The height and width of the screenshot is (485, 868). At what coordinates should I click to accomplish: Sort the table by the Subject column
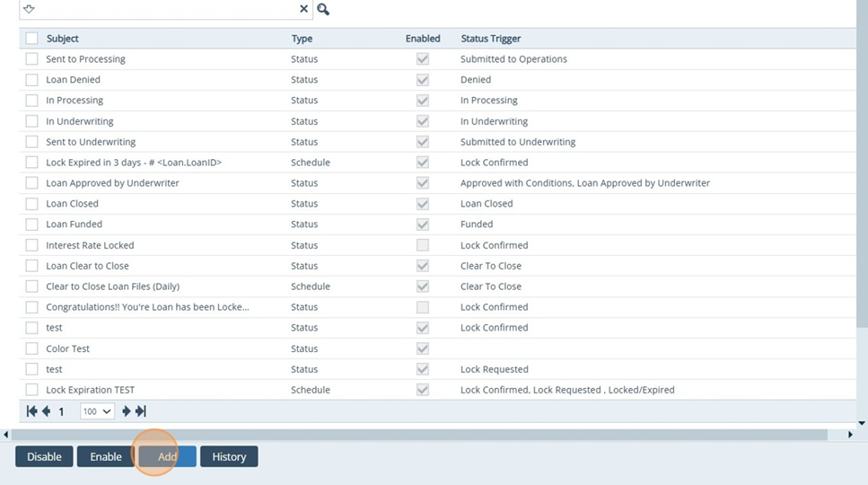click(63, 39)
